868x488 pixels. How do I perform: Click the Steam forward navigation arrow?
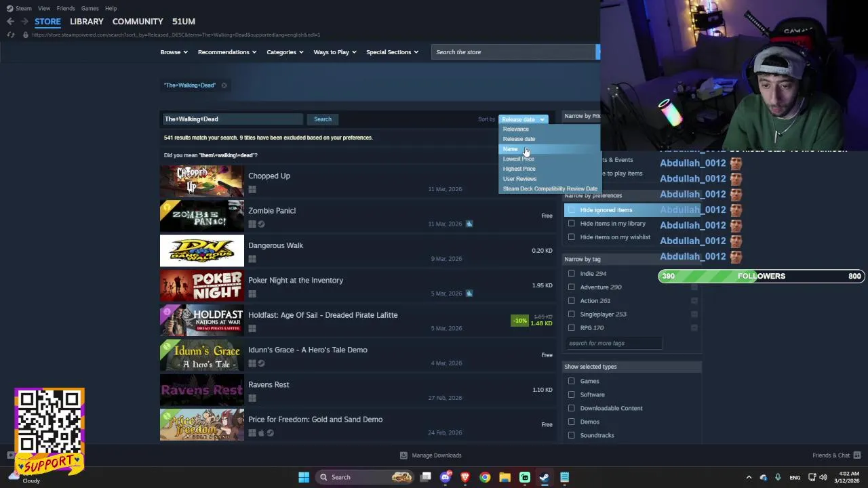pyautogui.click(x=25, y=22)
